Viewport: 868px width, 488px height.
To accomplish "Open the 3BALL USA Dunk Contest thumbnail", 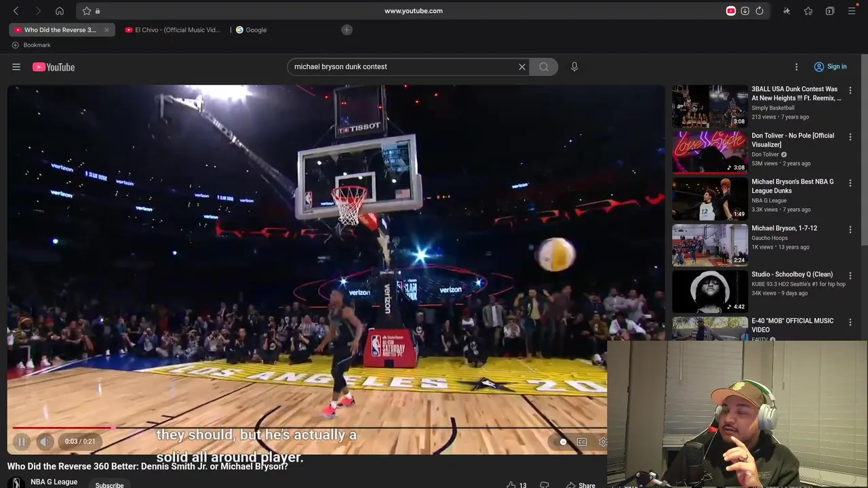I will 710,106.
